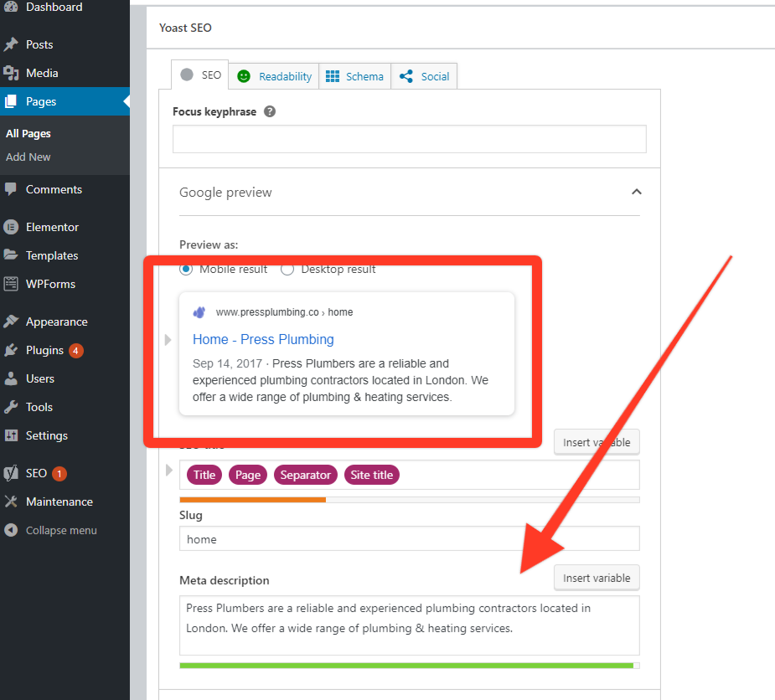Click the green meta description length bar
This screenshot has width=775, height=700.
(x=406, y=666)
